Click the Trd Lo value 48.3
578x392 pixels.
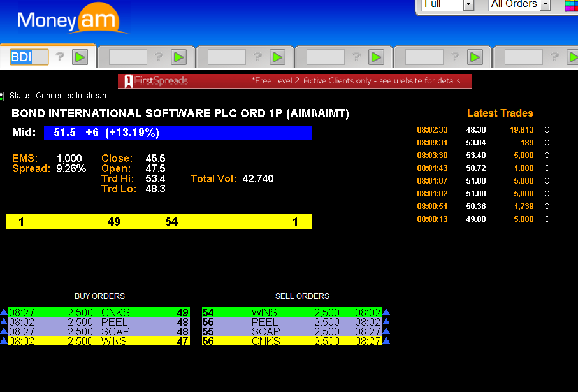pyautogui.click(x=155, y=189)
